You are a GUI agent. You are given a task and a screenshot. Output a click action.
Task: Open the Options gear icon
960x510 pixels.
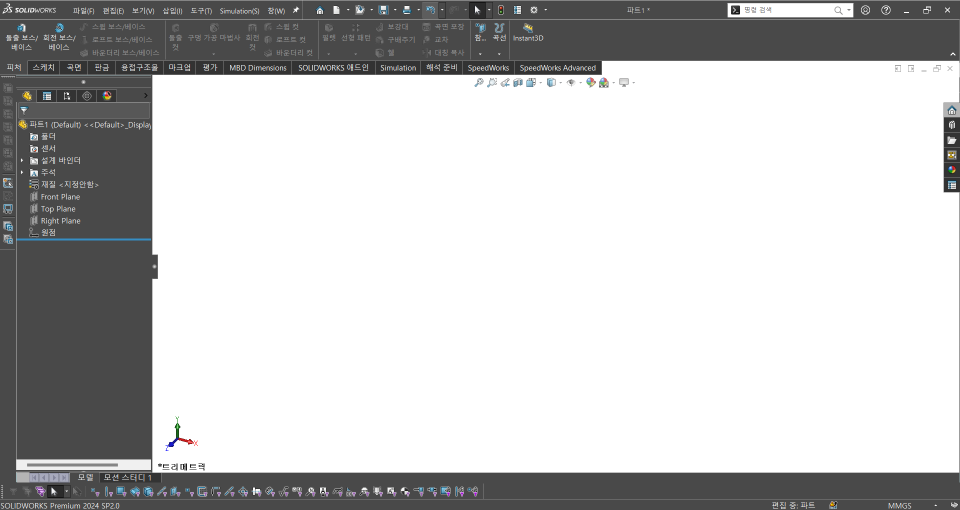[x=534, y=10]
